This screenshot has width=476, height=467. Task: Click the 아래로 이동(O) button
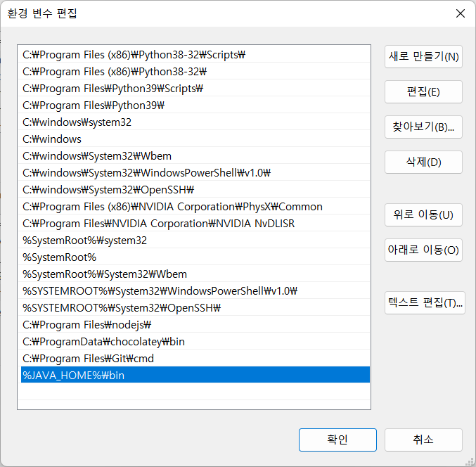[423, 250]
